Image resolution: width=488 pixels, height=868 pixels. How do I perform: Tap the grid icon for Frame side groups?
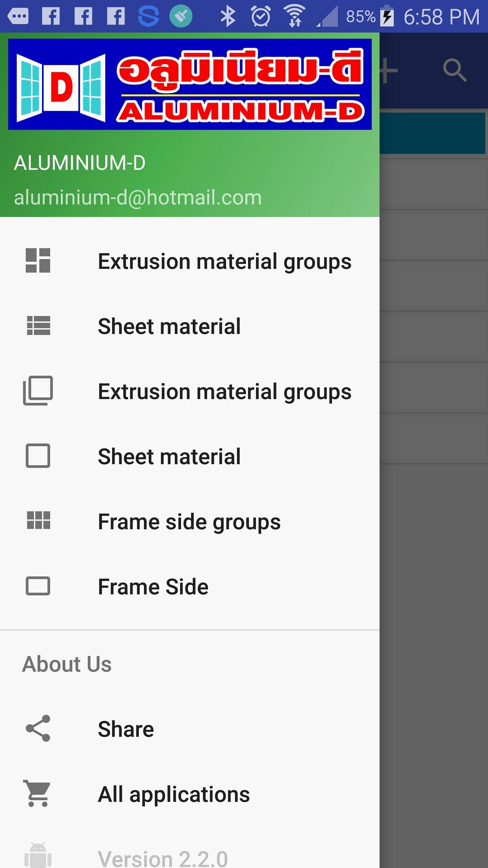pyautogui.click(x=38, y=520)
